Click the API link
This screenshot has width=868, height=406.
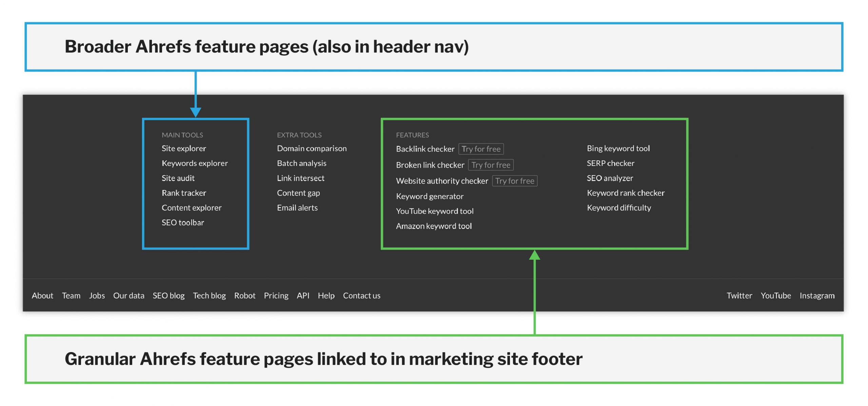pyautogui.click(x=303, y=296)
